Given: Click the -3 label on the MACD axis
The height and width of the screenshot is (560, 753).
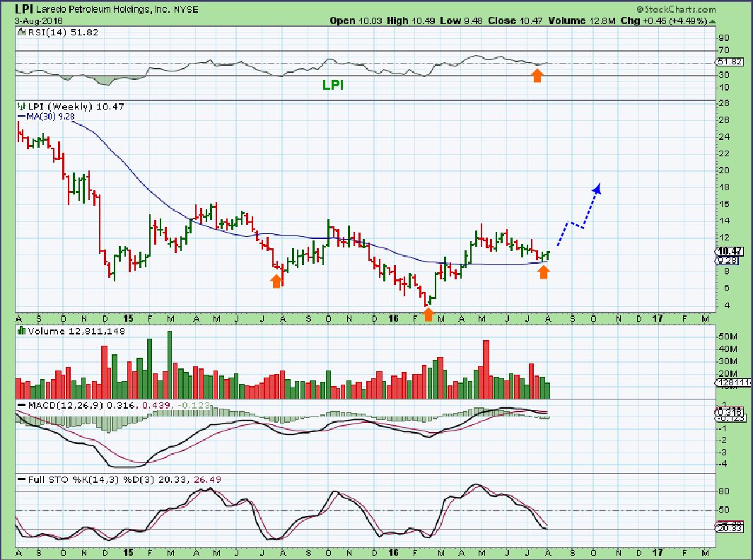Looking at the screenshot, I should pyautogui.click(x=723, y=453).
